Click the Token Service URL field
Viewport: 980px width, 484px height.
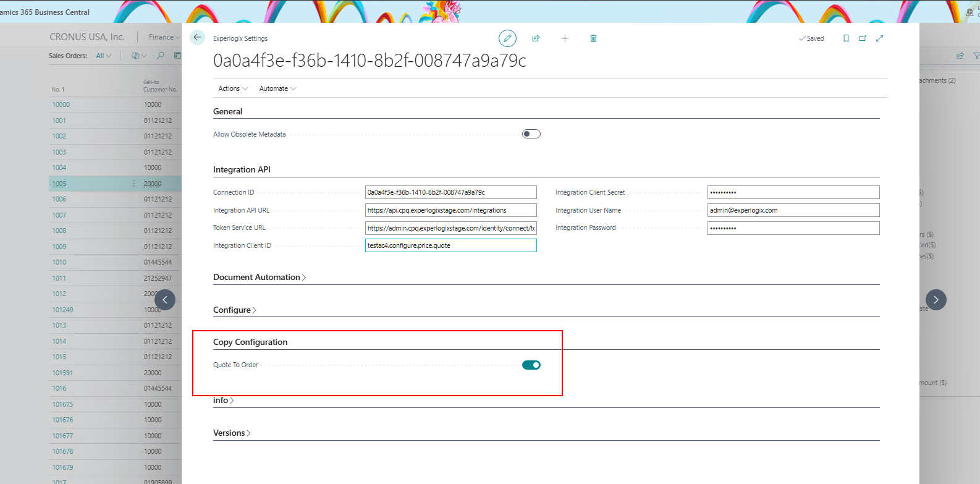click(451, 228)
